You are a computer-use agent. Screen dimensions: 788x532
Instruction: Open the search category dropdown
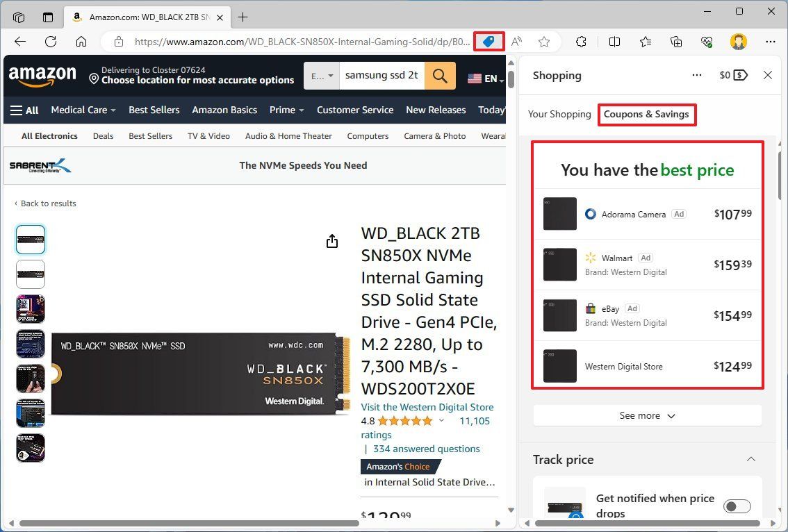point(321,76)
